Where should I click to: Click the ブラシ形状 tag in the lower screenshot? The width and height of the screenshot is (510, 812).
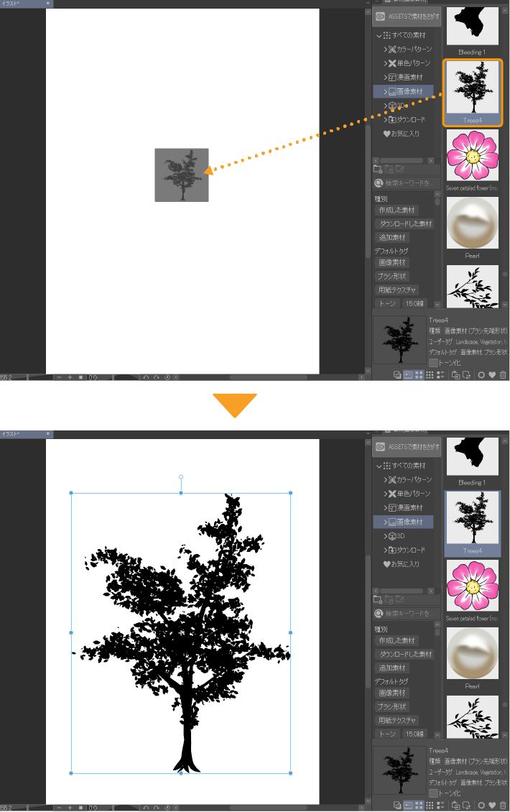[x=392, y=706]
